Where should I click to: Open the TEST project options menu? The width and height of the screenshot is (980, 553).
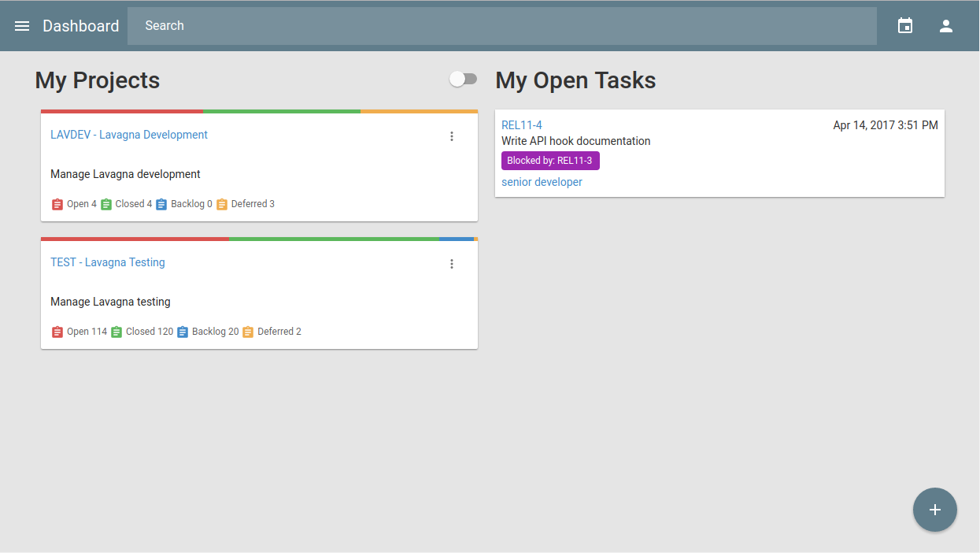click(452, 264)
